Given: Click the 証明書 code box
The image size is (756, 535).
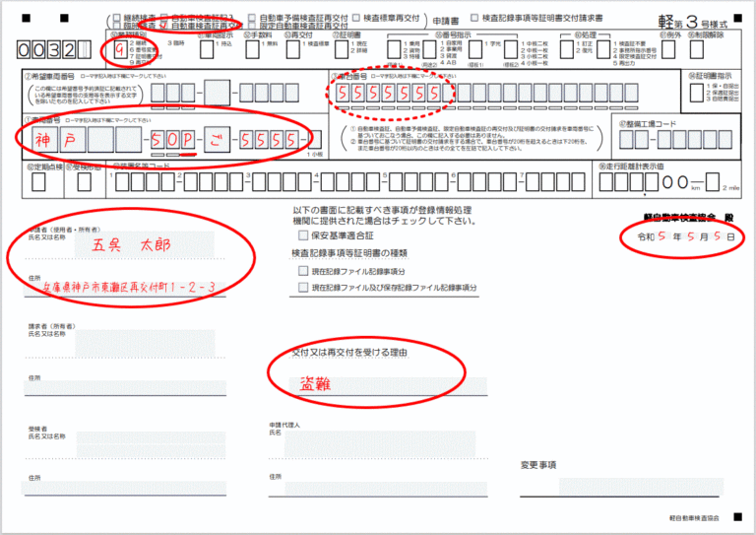Looking at the screenshot, I should click(x=342, y=49).
